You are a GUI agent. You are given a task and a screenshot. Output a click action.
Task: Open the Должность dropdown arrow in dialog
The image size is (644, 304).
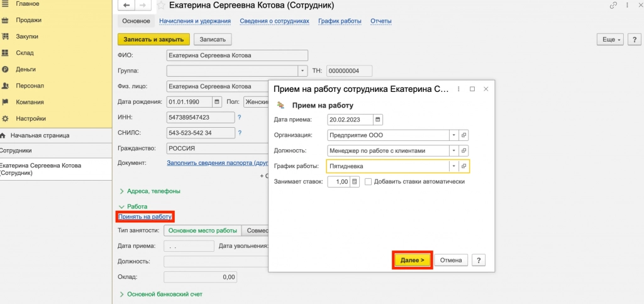pyautogui.click(x=454, y=151)
